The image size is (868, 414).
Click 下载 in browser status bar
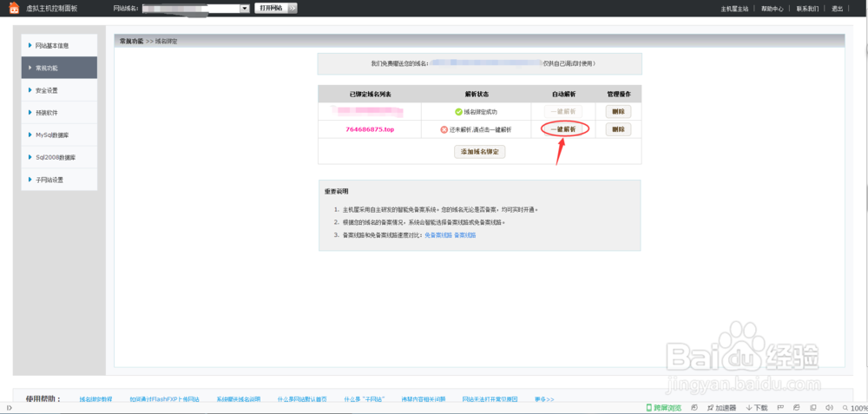[x=756, y=408]
